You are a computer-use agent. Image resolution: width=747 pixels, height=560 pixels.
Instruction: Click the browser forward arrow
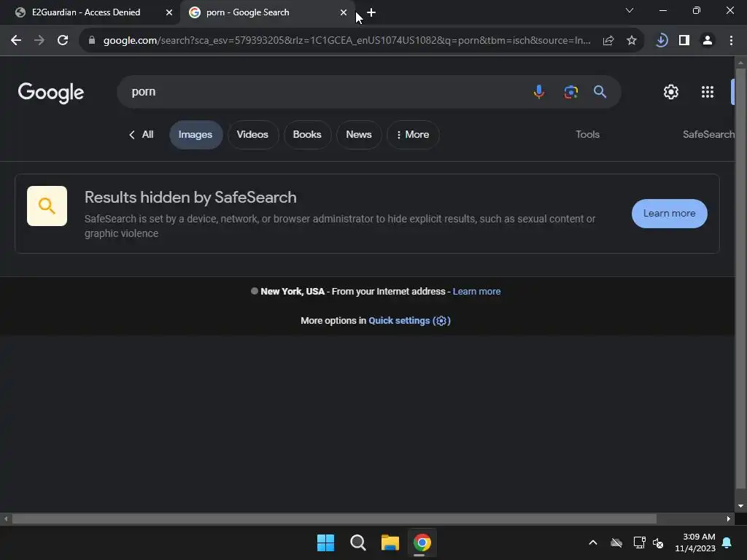(x=39, y=41)
